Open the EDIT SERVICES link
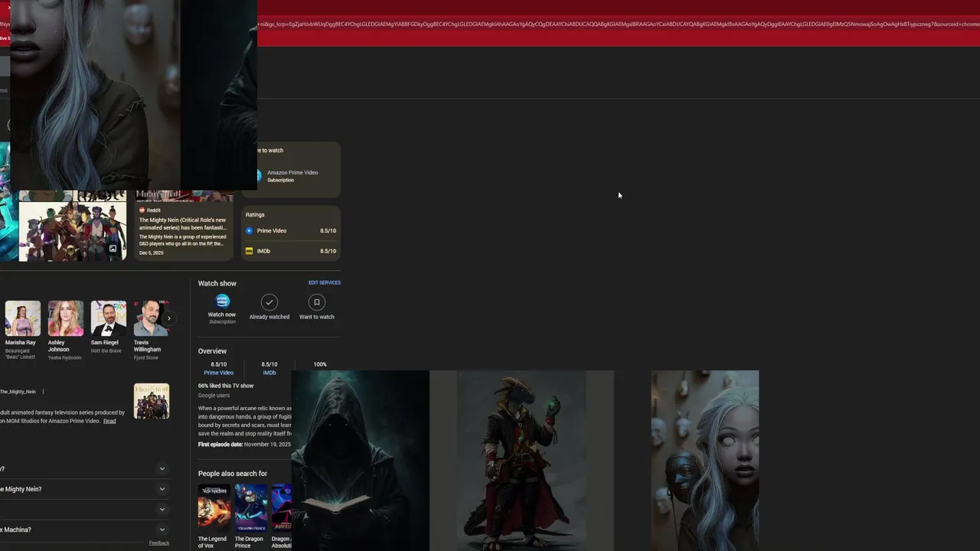The width and height of the screenshot is (980, 551). [x=325, y=283]
